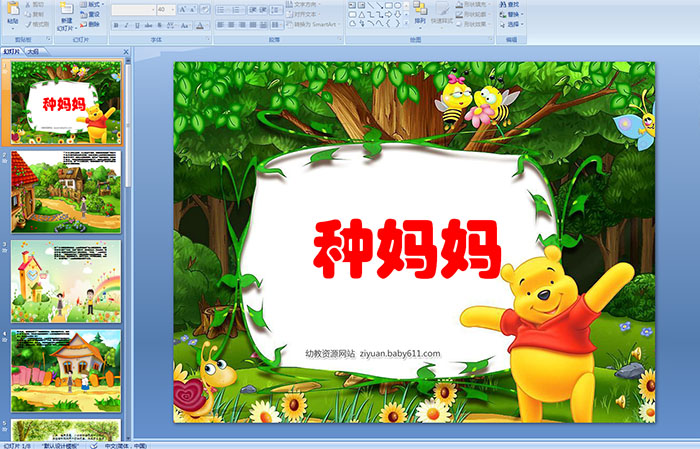The height and width of the screenshot is (449, 700).
Task: Close the slide thumbnail pane
Action: click(x=127, y=51)
